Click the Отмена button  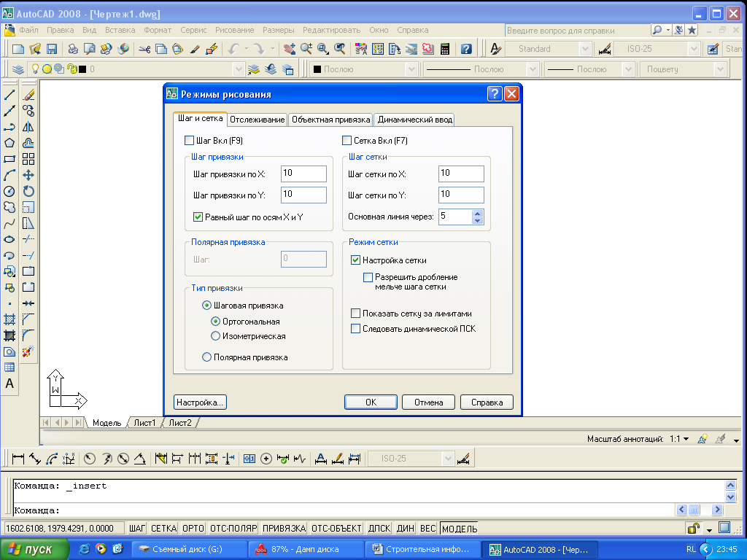coord(428,402)
